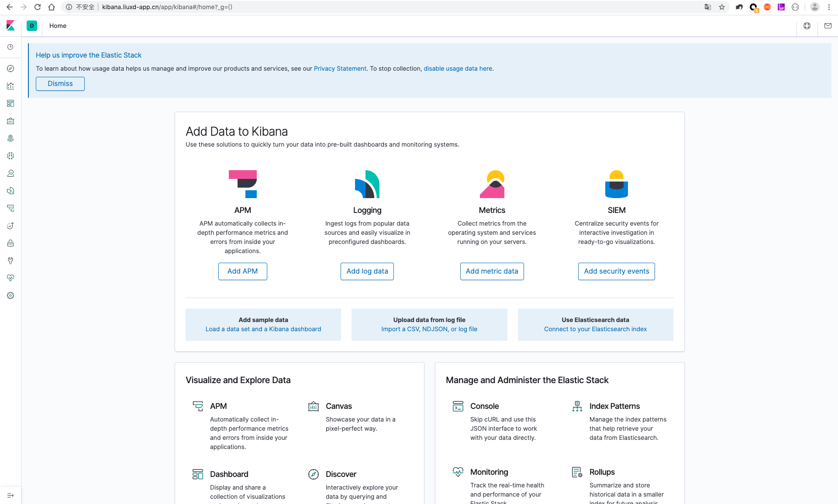
Task: Open Index Patterns under Manage and Administer
Action: coord(615,406)
